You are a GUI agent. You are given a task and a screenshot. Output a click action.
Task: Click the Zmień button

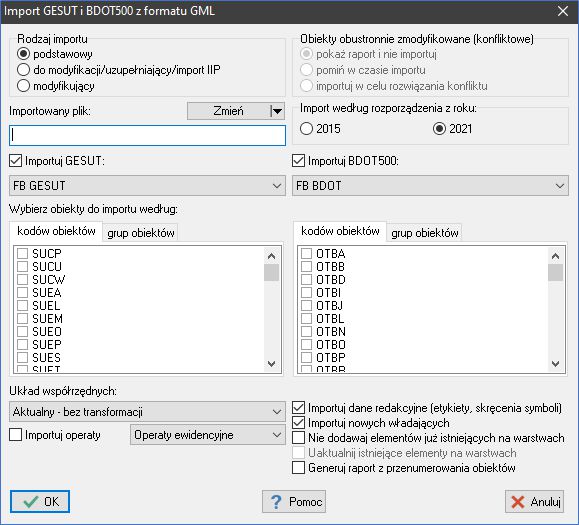pos(229,111)
